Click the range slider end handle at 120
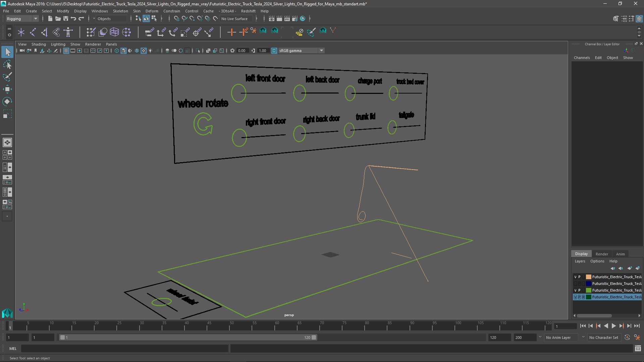 coord(314,338)
